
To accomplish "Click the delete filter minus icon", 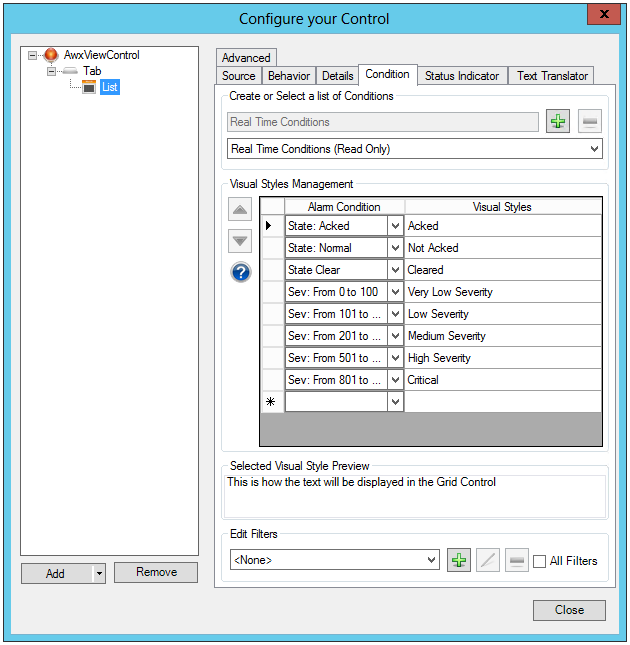I will tap(516, 560).
